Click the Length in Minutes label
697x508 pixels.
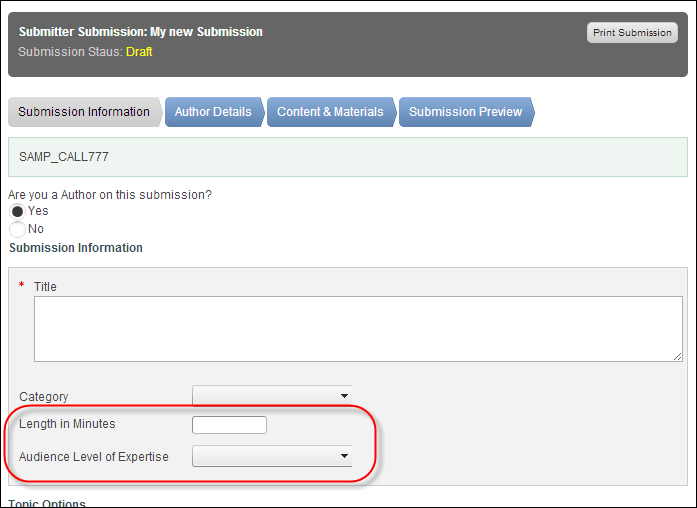[x=67, y=424]
